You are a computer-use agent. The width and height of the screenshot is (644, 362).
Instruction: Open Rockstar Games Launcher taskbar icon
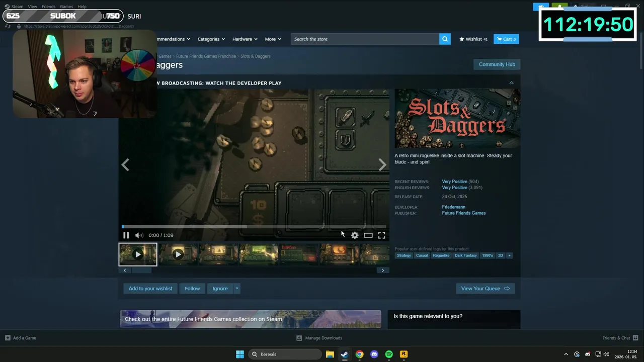pos(404,354)
